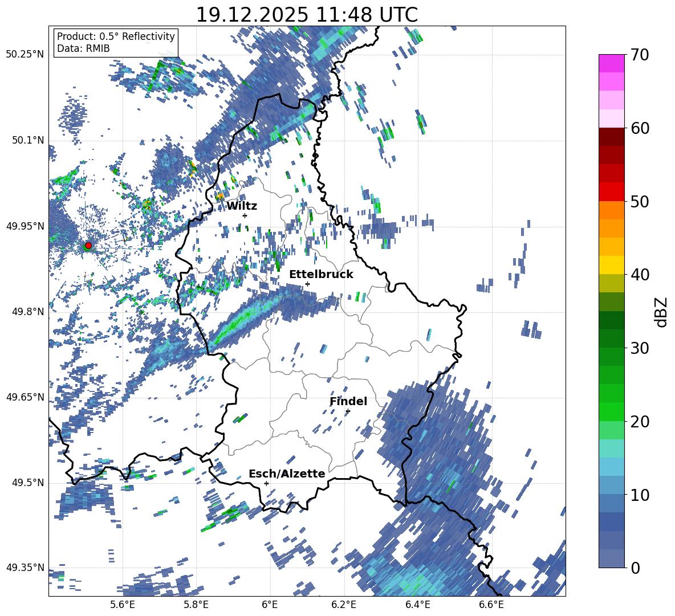Click the 6°E longitude label
The height and width of the screenshot is (616, 675).
270,605
